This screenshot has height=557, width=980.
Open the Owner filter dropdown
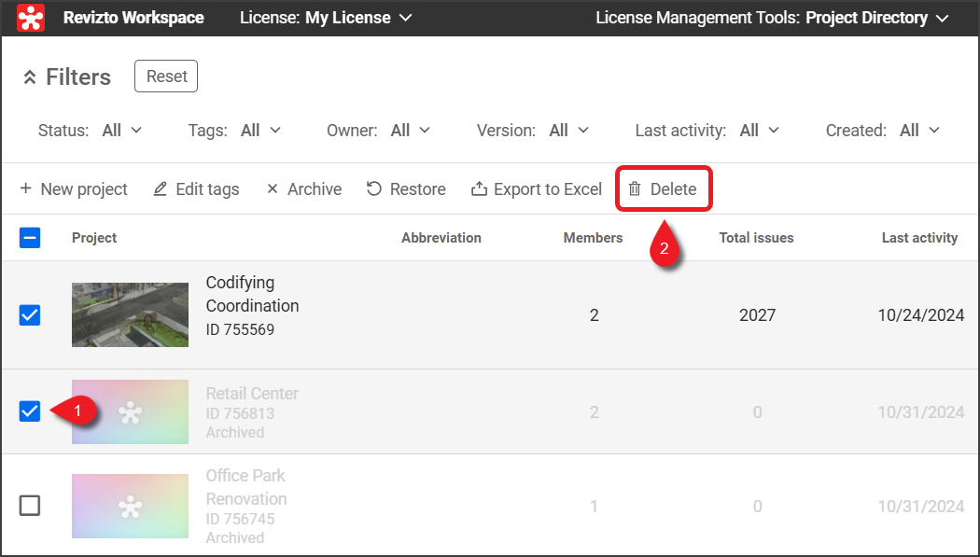point(410,131)
